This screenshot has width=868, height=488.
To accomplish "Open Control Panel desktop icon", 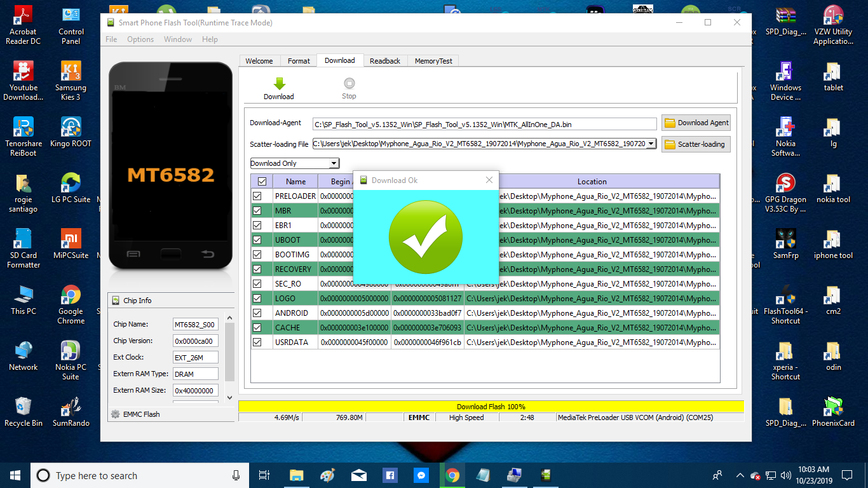I will click(x=71, y=26).
